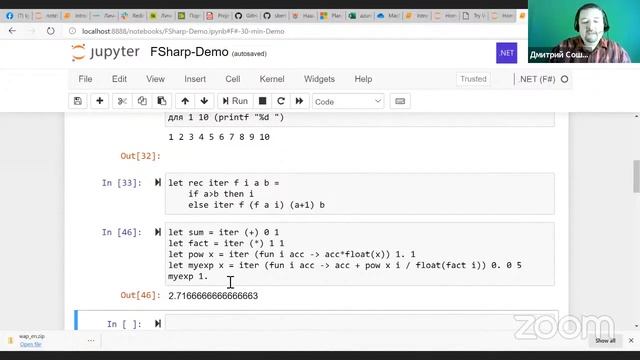Viewport: 640px width, 360px height.
Task: Click the line 'myexp 1.' in cell 46
Action: (x=188, y=276)
